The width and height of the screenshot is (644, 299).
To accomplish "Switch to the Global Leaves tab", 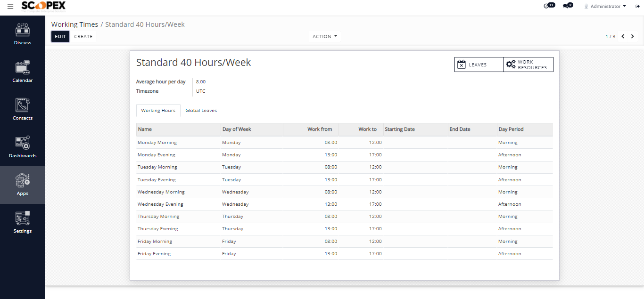I will [x=201, y=110].
